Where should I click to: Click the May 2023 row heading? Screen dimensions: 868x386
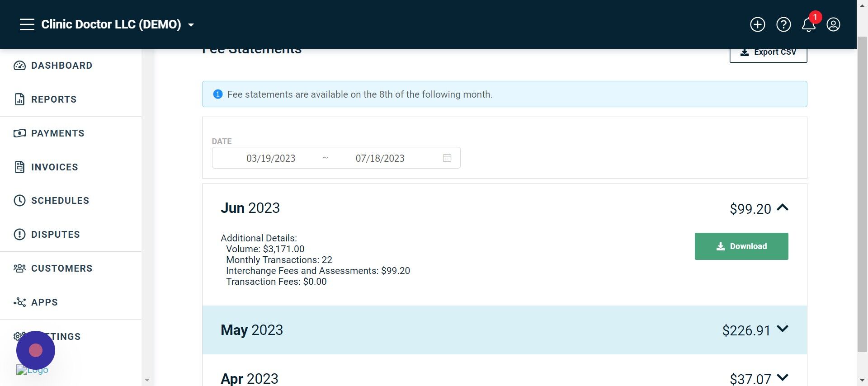tap(252, 330)
